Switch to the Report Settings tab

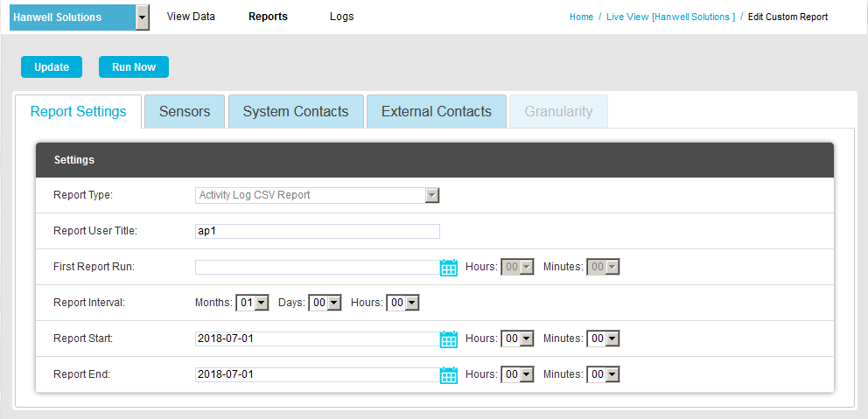79,112
